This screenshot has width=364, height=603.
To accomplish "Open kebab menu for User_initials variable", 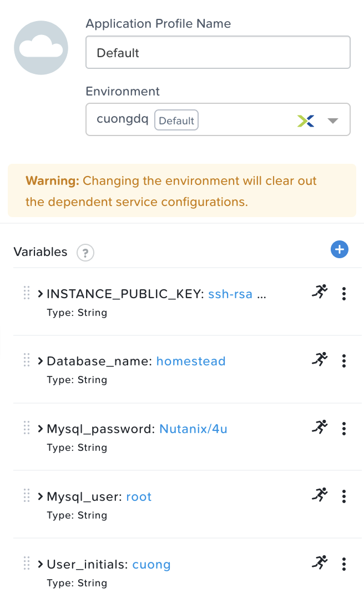I will point(344,565).
